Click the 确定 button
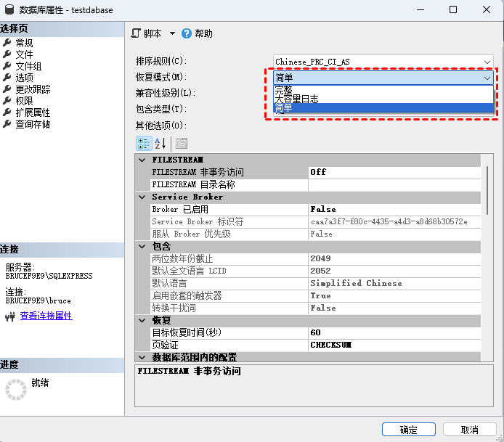 pyautogui.click(x=408, y=430)
